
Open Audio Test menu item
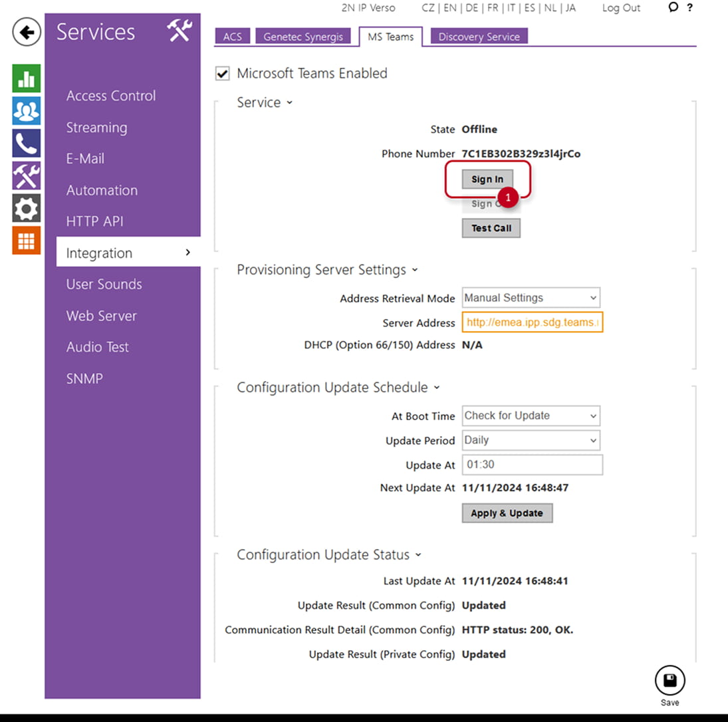click(98, 347)
